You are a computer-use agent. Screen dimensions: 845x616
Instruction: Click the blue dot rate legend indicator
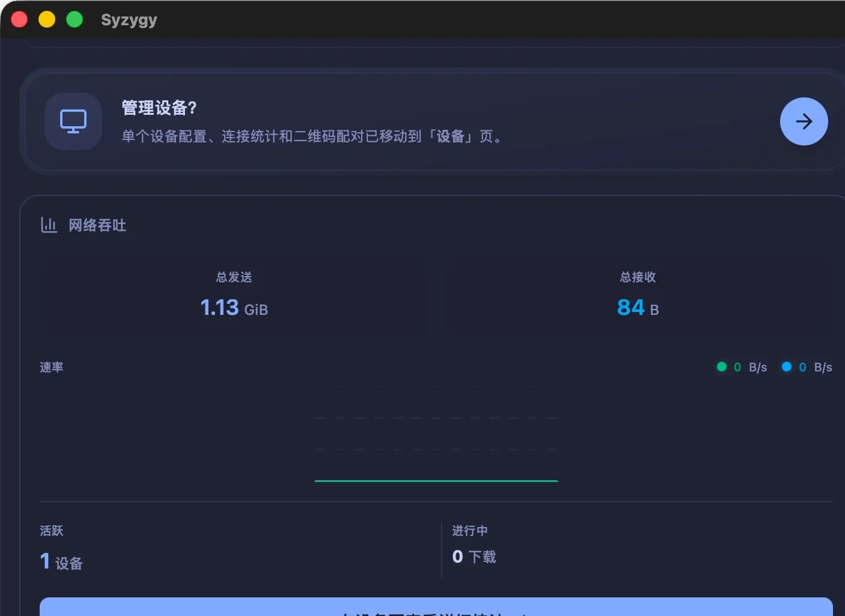point(787,367)
